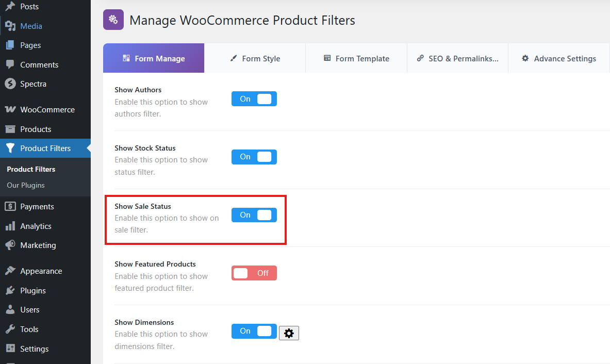Click the Show Sale Status label
610x364 pixels.
(143, 206)
